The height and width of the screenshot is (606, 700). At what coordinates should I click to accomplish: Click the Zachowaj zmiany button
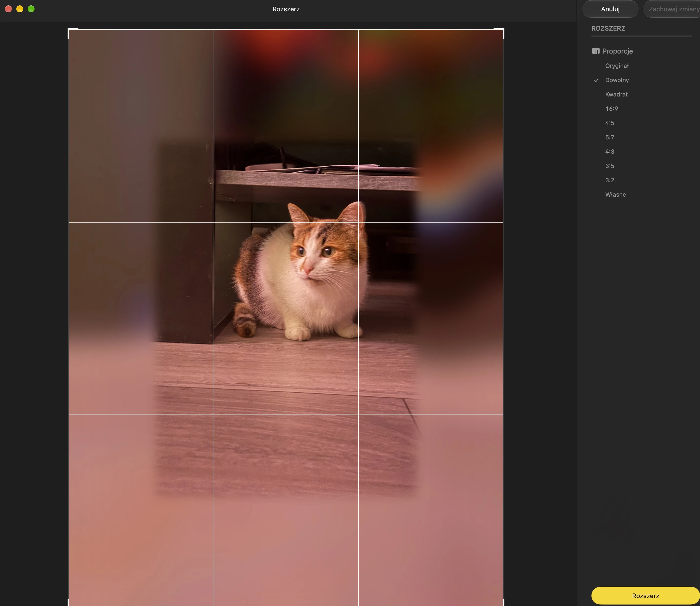pos(672,9)
